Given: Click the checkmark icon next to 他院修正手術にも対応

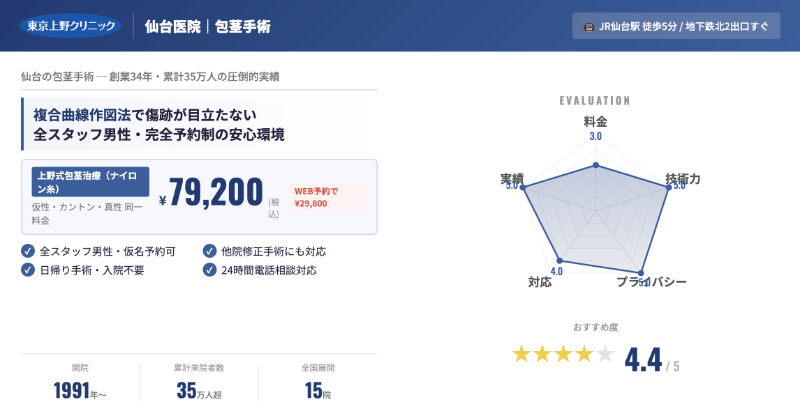Looking at the screenshot, I should [210, 251].
